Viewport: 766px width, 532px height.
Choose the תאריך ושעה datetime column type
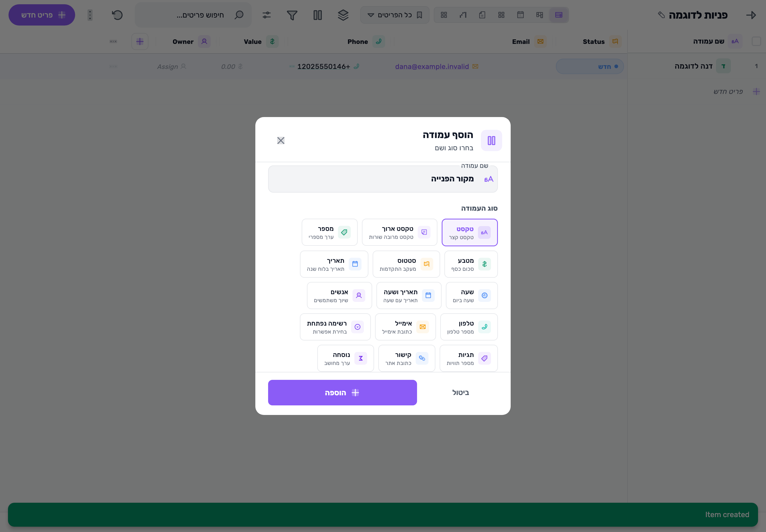click(409, 295)
